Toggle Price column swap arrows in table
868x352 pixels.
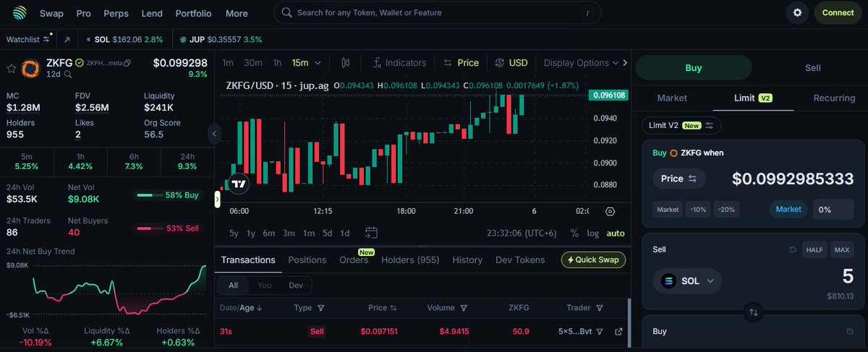pos(393,307)
